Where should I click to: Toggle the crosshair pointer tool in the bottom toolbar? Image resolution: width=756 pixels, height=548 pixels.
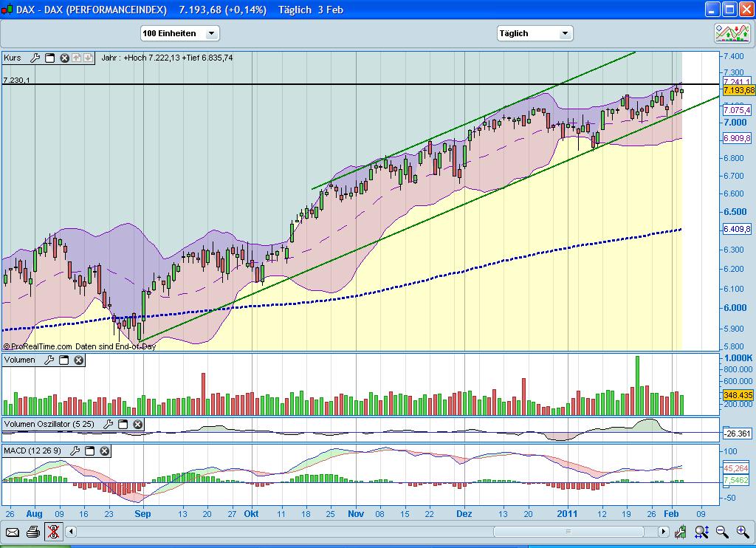click(x=53, y=531)
